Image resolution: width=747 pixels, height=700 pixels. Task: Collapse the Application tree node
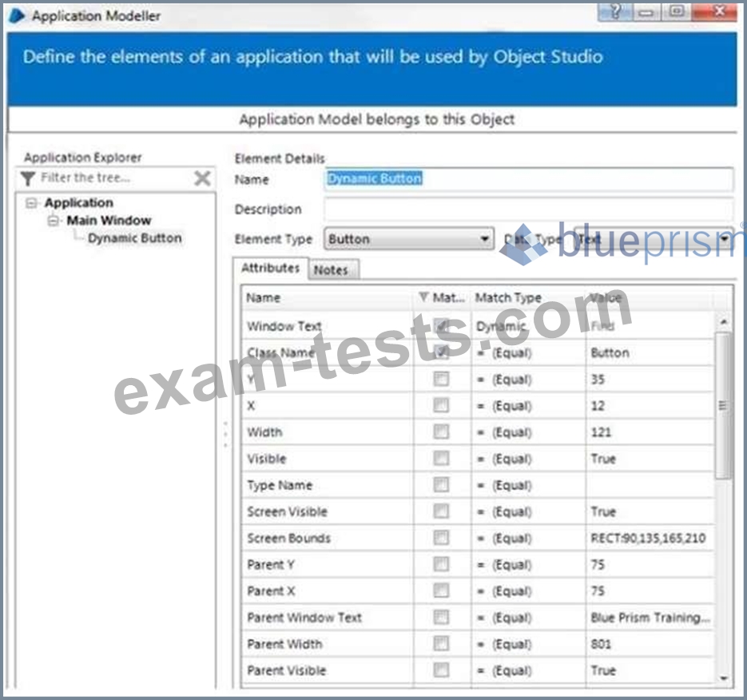point(31,204)
